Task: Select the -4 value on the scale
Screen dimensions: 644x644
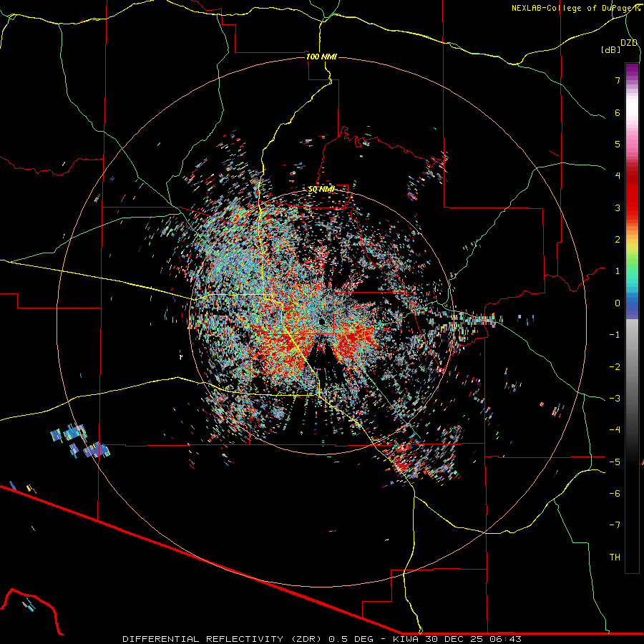Action: [x=615, y=430]
